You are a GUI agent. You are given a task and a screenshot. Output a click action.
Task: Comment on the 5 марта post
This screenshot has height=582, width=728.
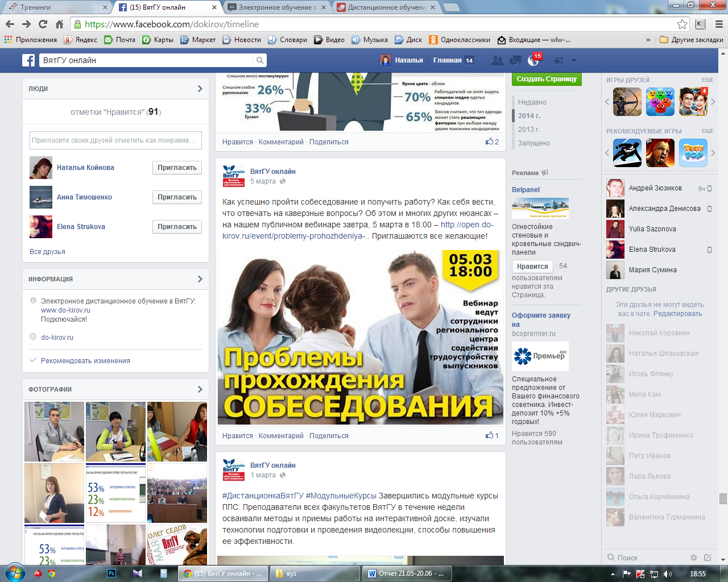coord(281,436)
